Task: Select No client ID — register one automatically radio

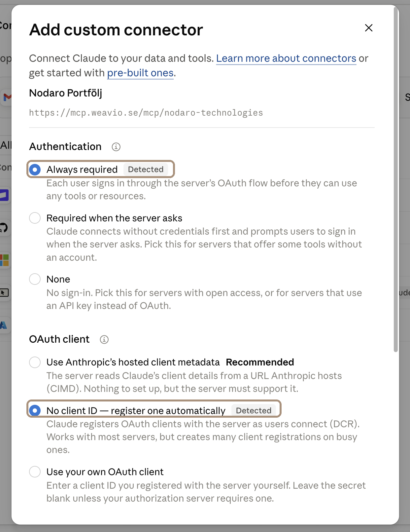Action: [x=35, y=410]
